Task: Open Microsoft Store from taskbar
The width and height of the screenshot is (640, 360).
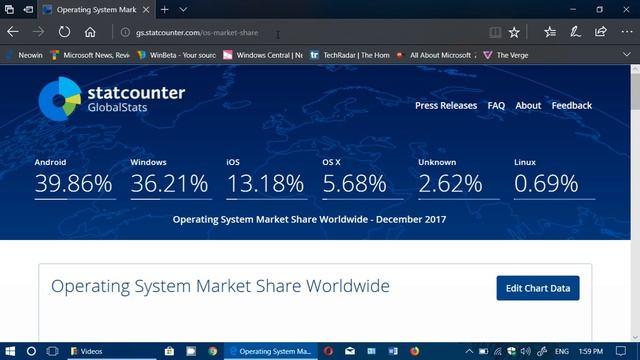Action: 169,351
